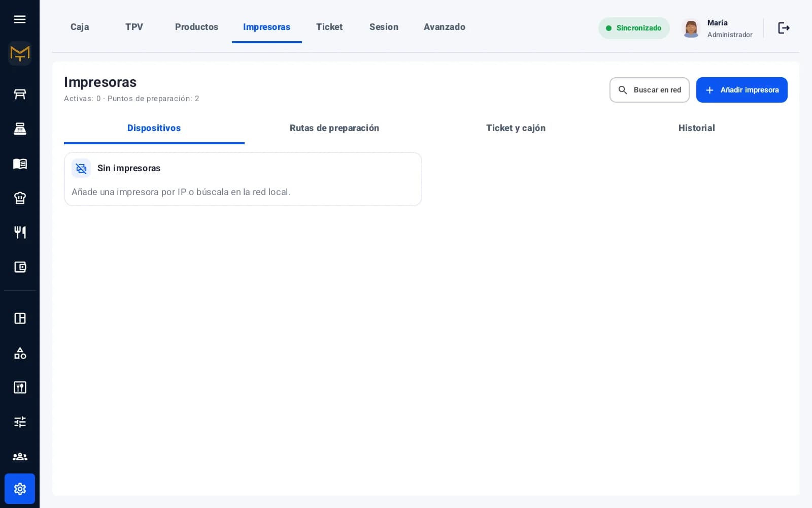The image size is (812, 508).
Task: Select the Impresoras top tab
Action: click(x=266, y=27)
